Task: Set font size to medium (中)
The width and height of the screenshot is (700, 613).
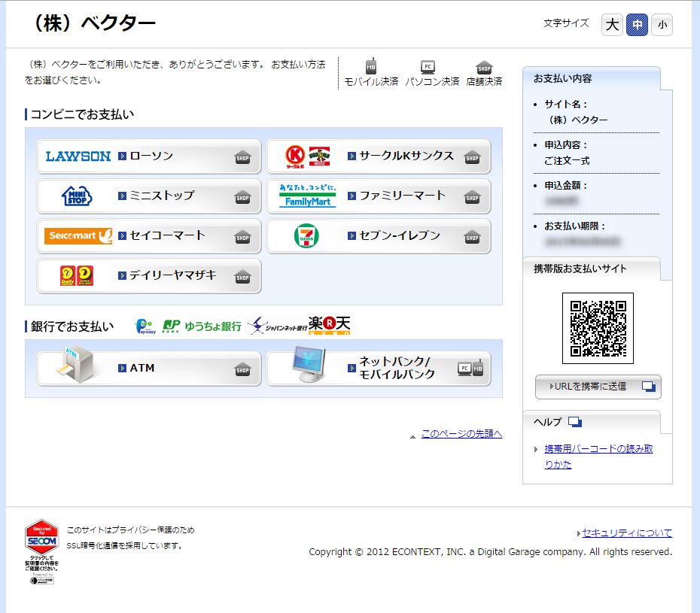Action: 637,25
